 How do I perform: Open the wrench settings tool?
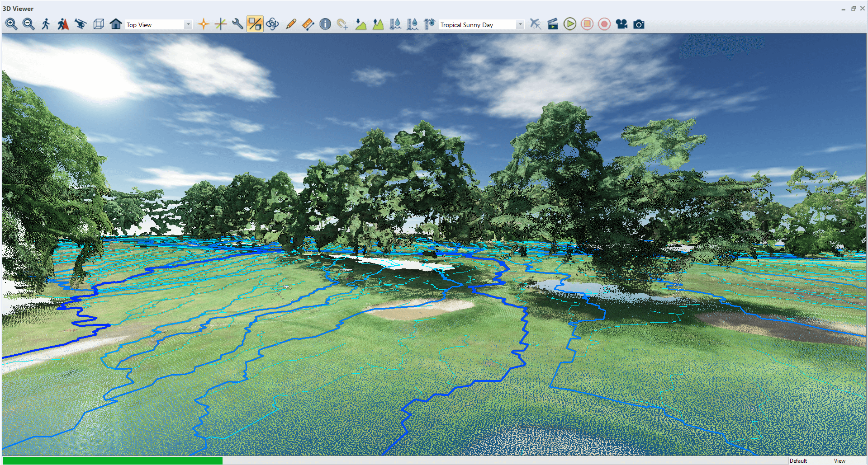tap(237, 24)
